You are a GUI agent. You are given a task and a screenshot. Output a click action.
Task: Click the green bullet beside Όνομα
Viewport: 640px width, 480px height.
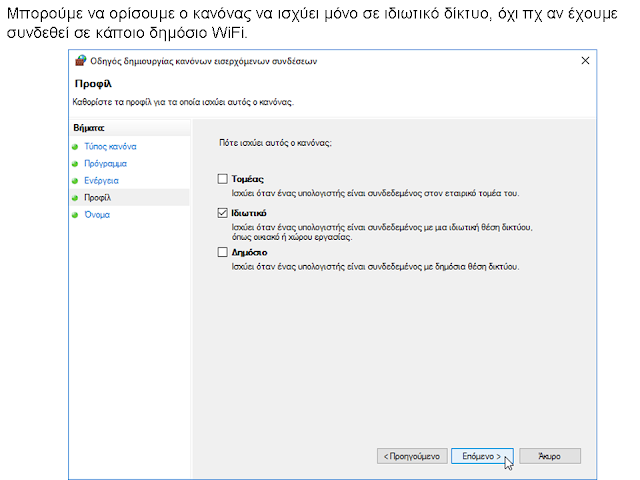point(75,215)
